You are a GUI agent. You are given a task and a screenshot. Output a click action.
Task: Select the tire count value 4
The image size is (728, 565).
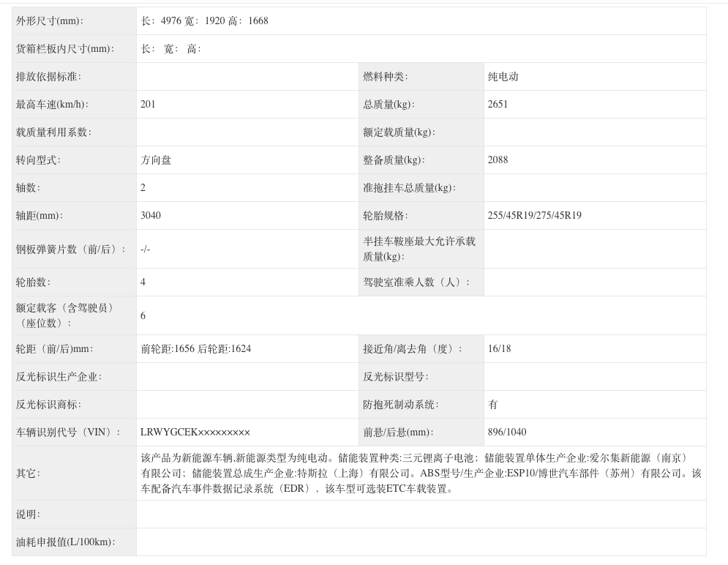click(x=143, y=282)
